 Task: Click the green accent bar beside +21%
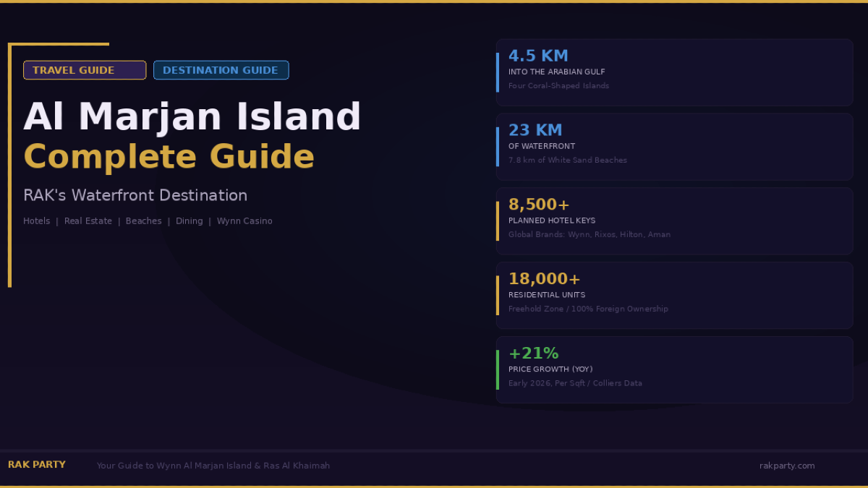[498, 369]
